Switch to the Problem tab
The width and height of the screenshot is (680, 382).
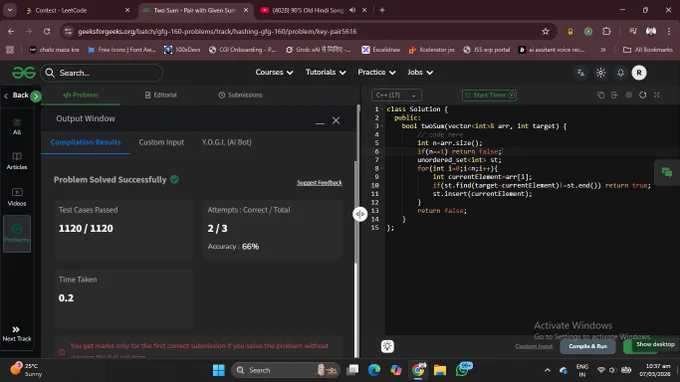81,95
